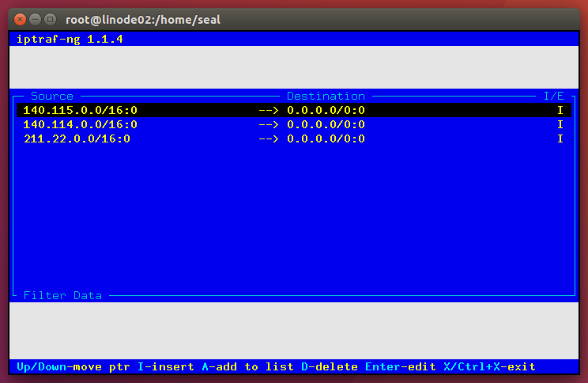Minimize the terminal window
This screenshot has width=588, height=383.
[35, 18]
